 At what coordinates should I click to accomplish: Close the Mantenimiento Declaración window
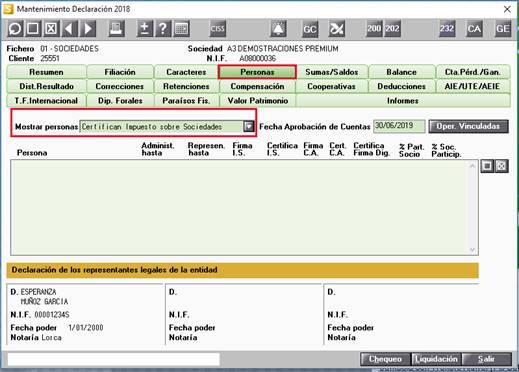click(x=507, y=9)
